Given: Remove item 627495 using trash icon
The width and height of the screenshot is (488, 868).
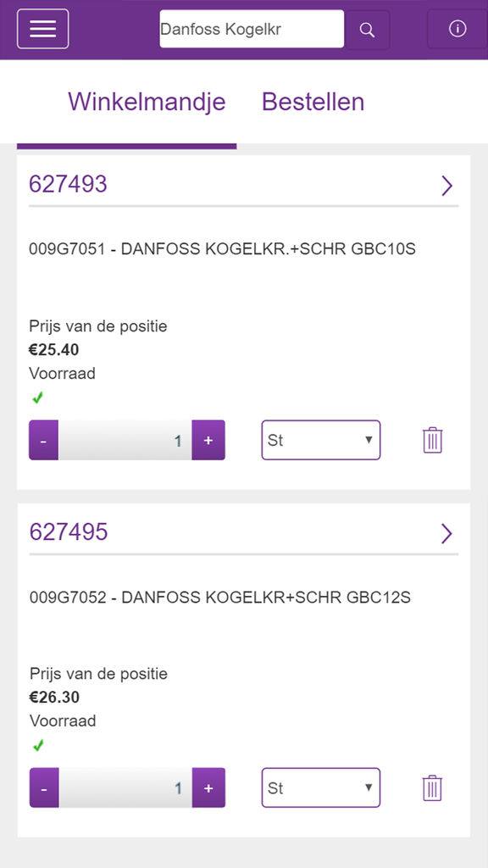Looking at the screenshot, I should pyautogui.click(x=433, y=787).
